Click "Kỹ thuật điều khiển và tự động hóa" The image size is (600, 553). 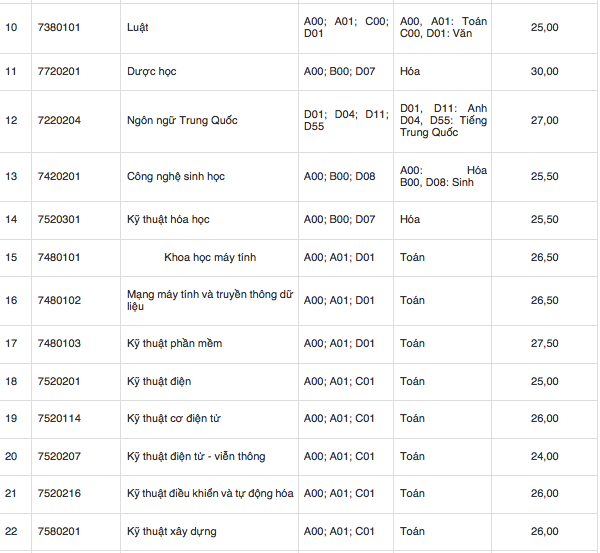tap(210, 493)
